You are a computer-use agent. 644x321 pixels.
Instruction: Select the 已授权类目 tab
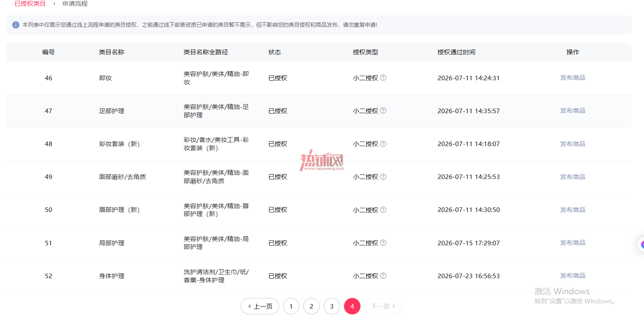tap(30, 4)
